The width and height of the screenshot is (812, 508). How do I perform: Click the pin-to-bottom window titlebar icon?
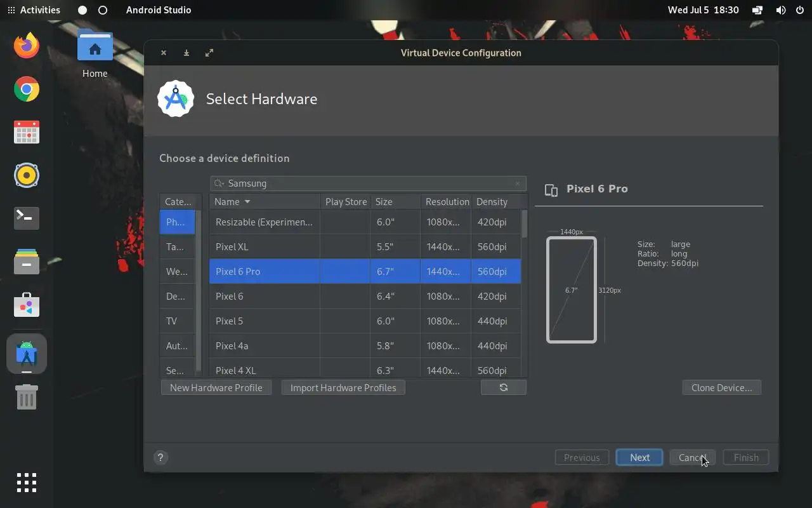pos(187,53)
